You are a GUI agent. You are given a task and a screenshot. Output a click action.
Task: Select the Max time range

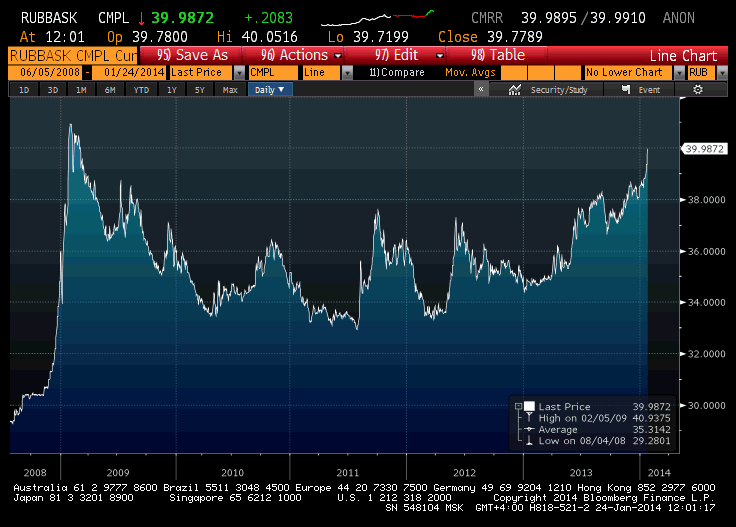229,89
